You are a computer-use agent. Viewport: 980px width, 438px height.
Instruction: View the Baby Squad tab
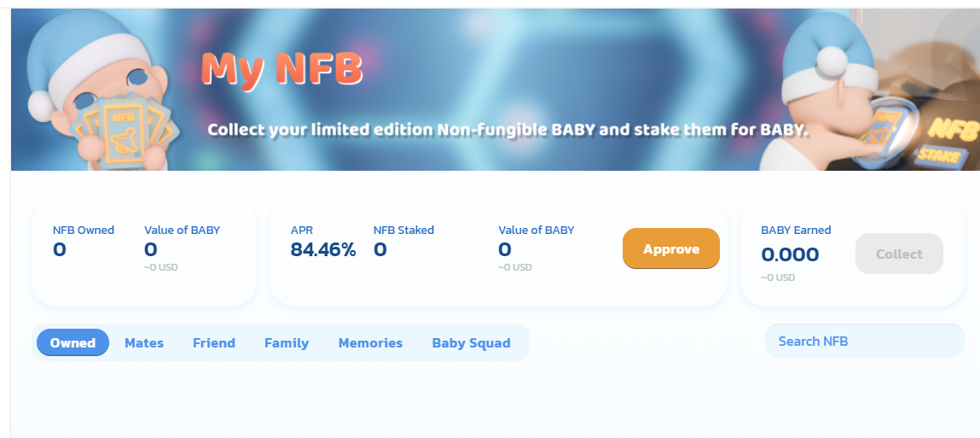click(472, 343)
